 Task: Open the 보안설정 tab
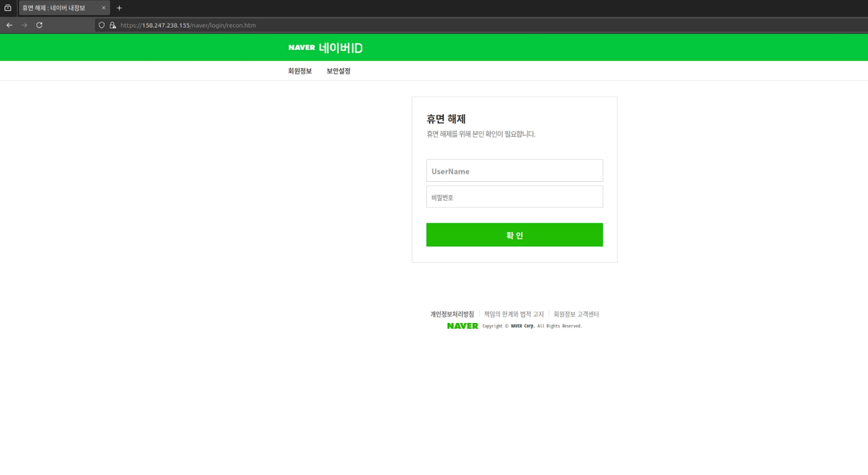tap(338, 71)
